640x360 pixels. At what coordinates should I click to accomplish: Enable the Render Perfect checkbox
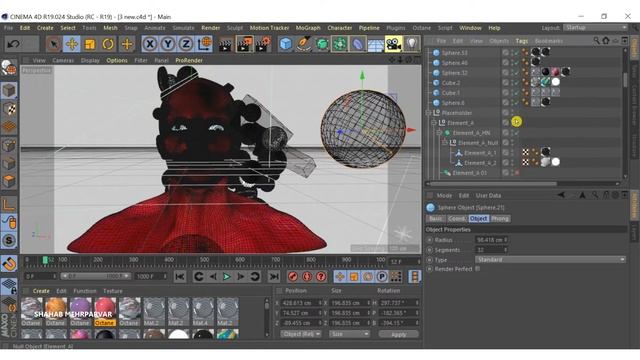tap(478, 269)
